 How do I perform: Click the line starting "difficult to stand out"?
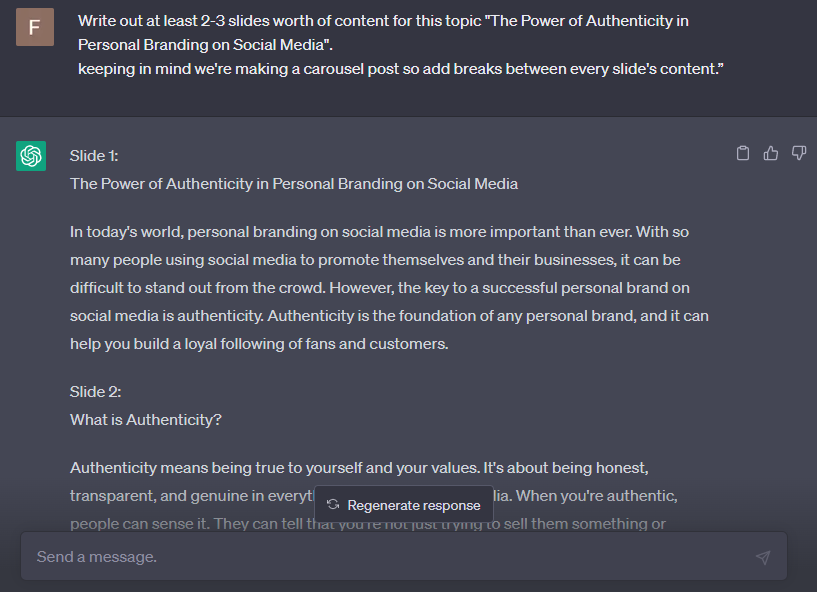point(380,288)
